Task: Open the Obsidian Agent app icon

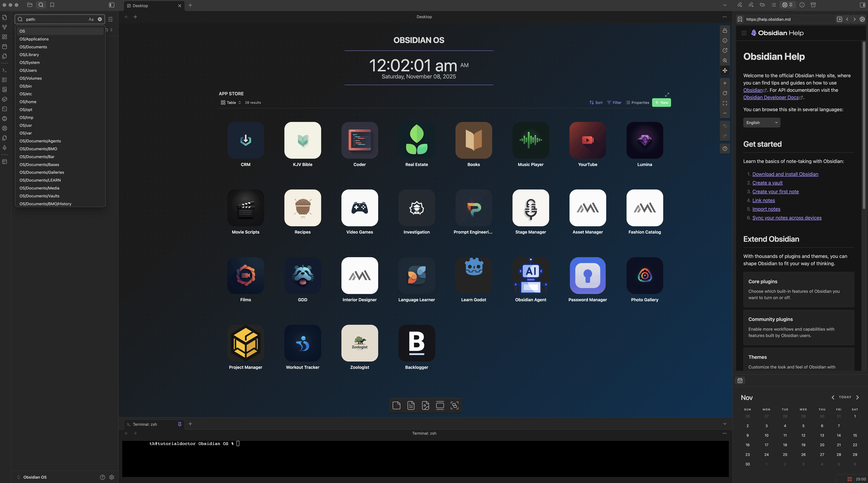Action: pos(530,276)
